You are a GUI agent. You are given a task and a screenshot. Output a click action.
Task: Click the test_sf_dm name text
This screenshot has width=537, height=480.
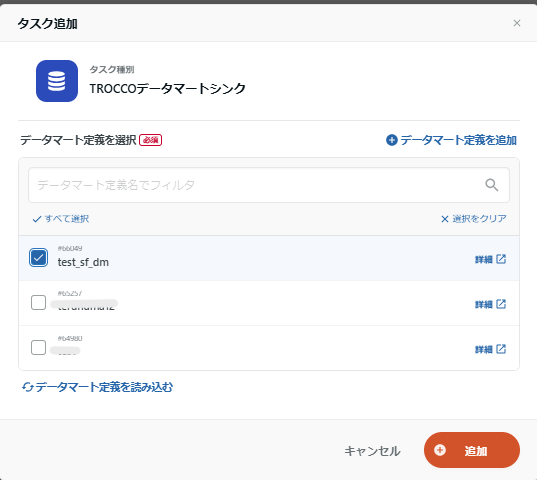[83, 262]
